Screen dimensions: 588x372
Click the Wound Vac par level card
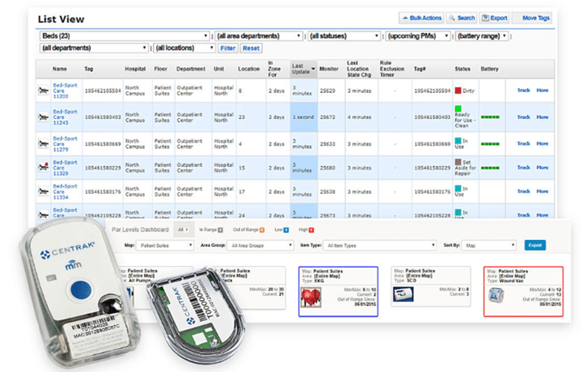tap(523, 291)
